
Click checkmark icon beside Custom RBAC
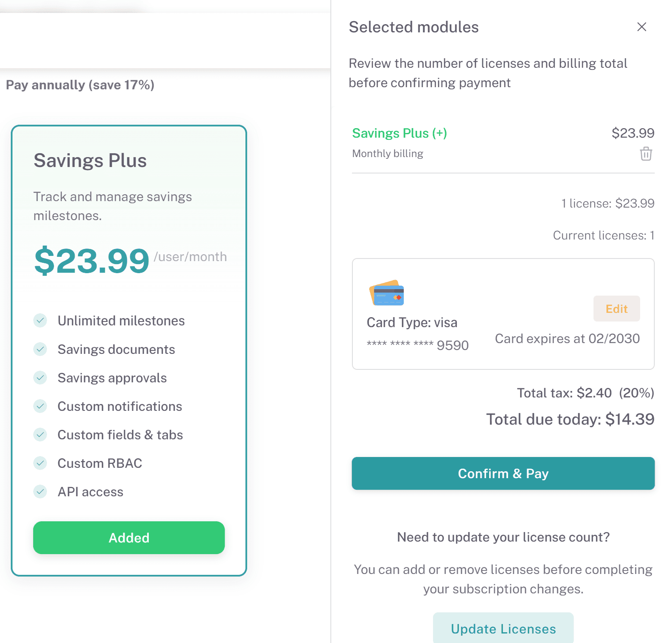click(40, 463)
